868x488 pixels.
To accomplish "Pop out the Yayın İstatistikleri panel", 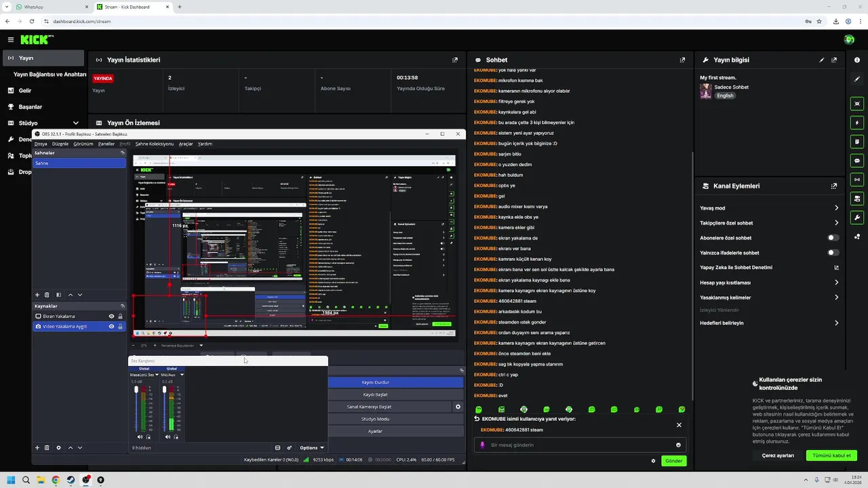I will [455, 60].
